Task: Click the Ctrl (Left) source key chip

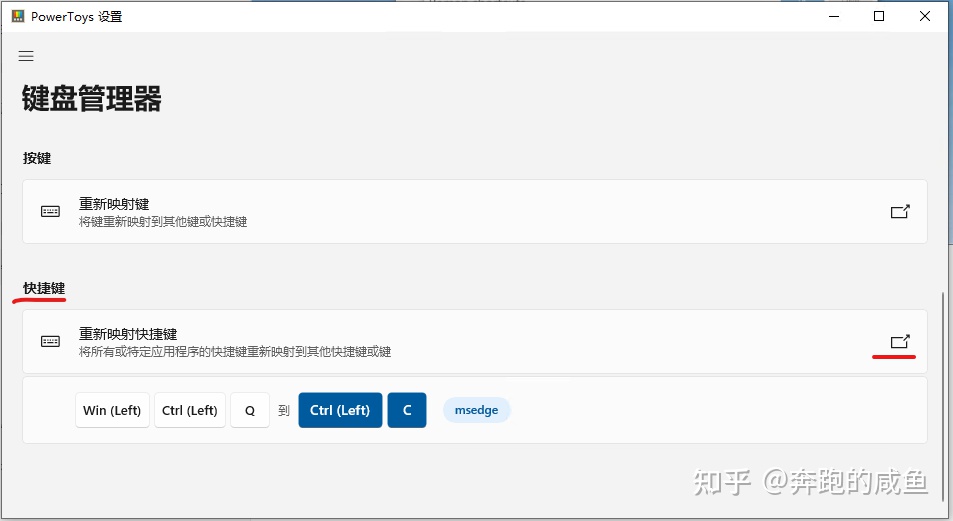Action: pyautogui.click(x=190, y=410)
